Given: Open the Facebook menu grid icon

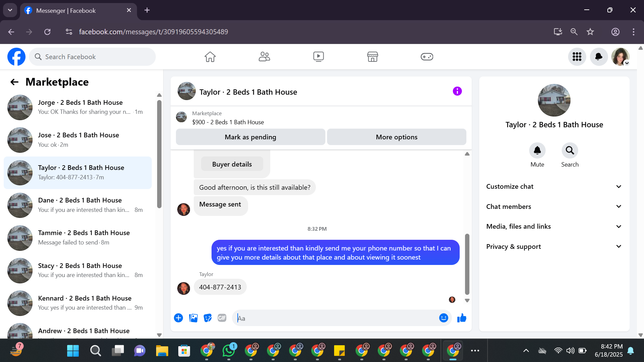Looking at the screenshot, I should pyautogui.click(x=577, y=57).
